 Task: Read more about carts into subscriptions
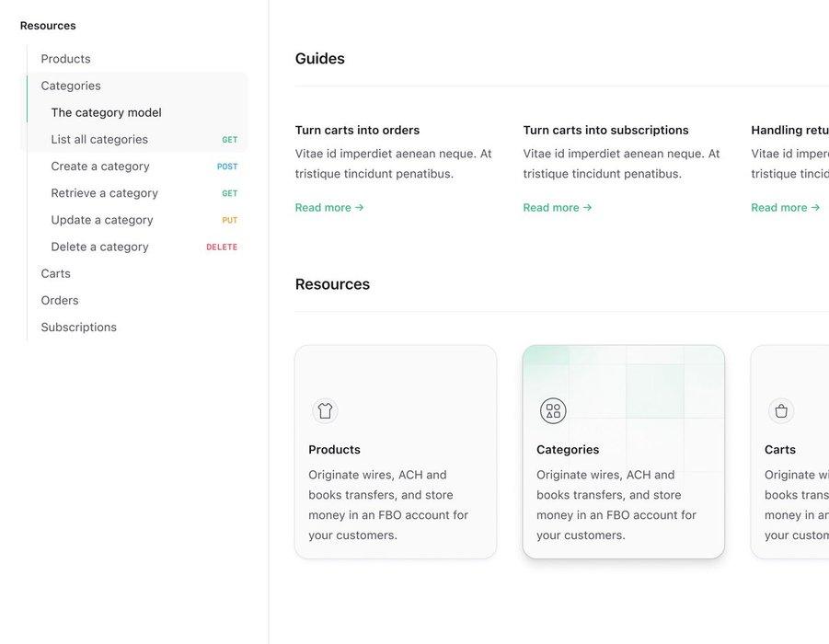[x=558, y=208]
